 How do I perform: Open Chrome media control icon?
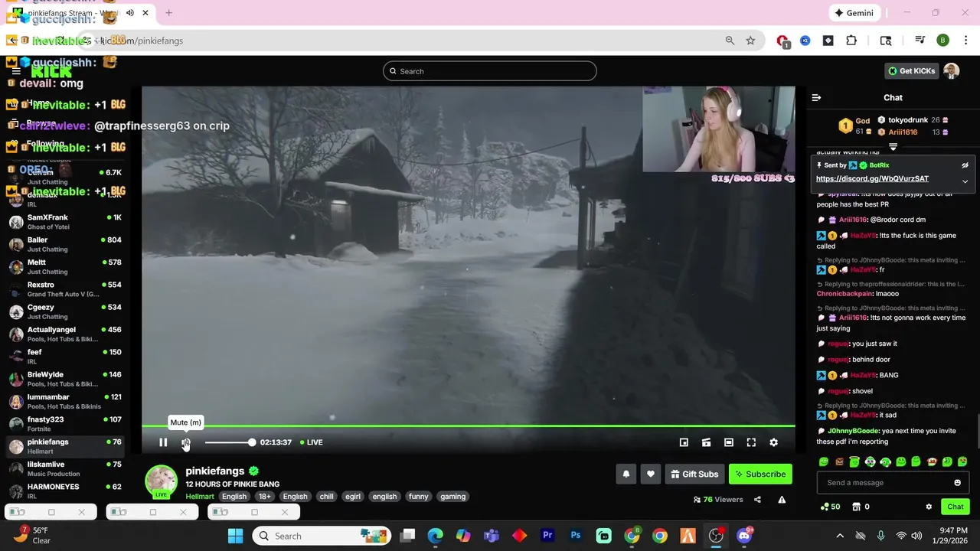coord(920,41)
